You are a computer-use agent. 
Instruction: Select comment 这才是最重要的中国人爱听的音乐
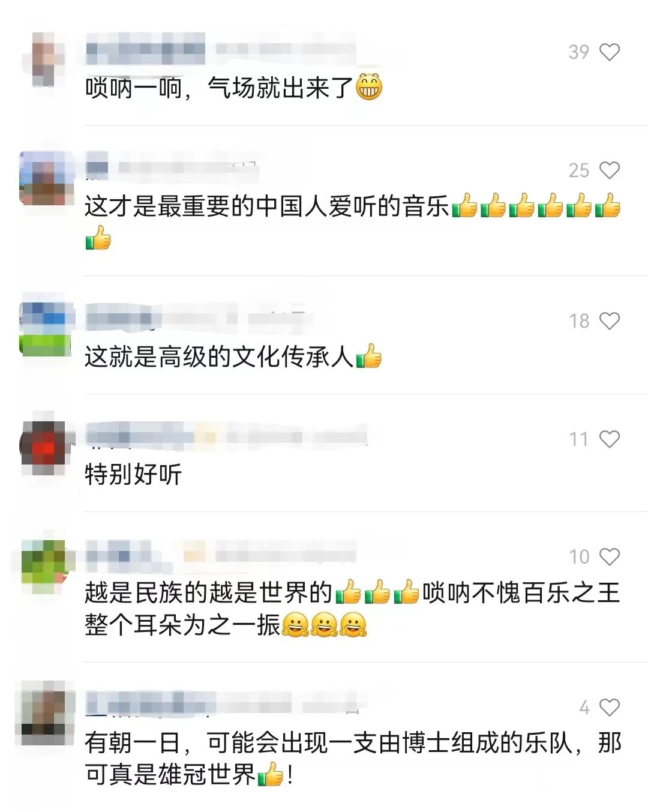click(x=353, y=222)
